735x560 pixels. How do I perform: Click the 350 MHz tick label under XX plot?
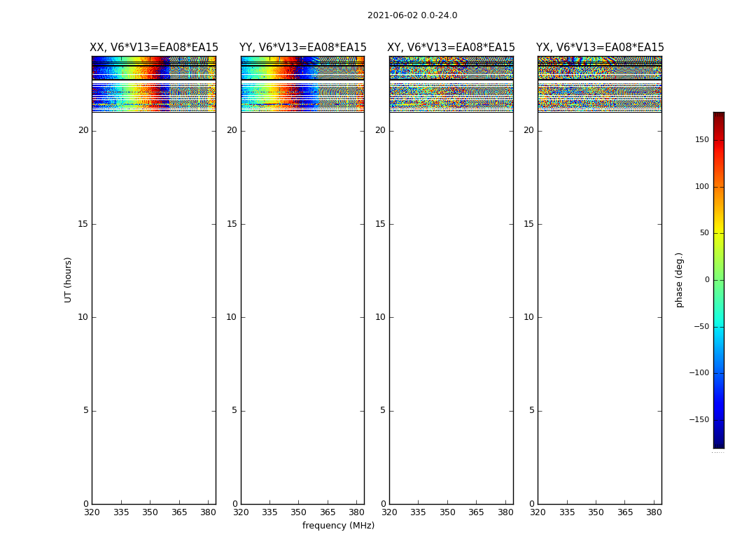point(150,512)
